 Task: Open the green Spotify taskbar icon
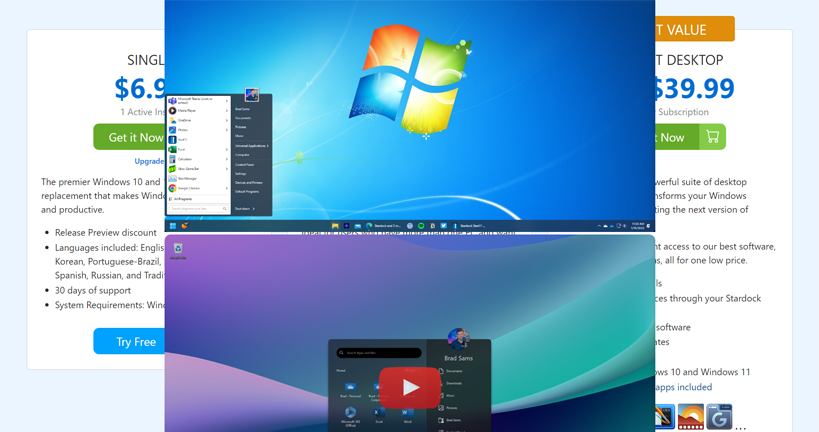(x=421, y=226)
